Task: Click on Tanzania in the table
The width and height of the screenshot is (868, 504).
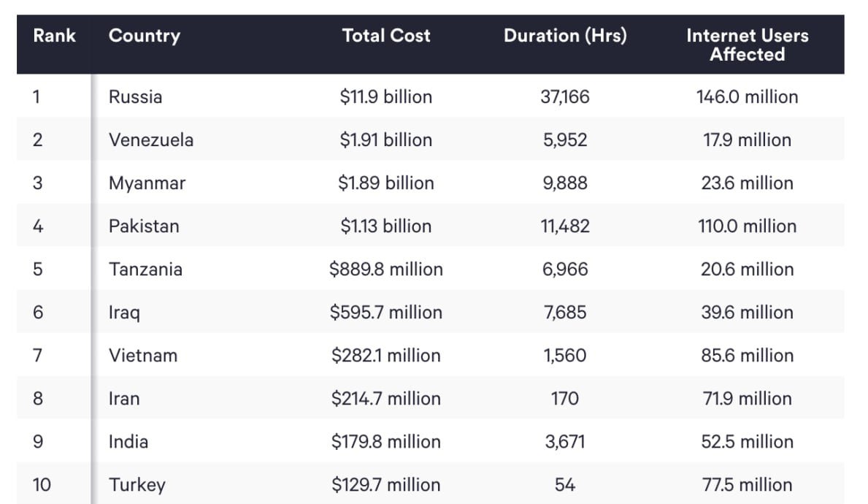Action: (x=145, y=269)
